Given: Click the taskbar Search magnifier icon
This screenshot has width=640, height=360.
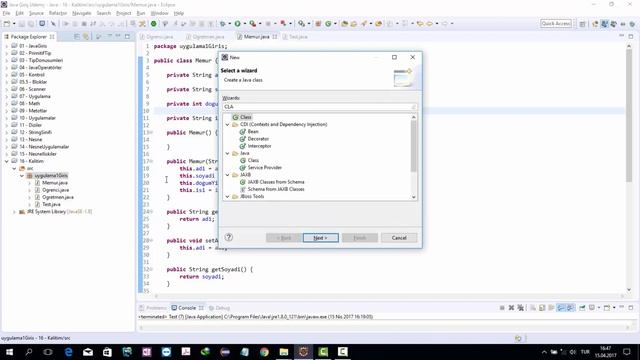Looking at the screenshot, I should pyautogui.click(x=29, y=351).
